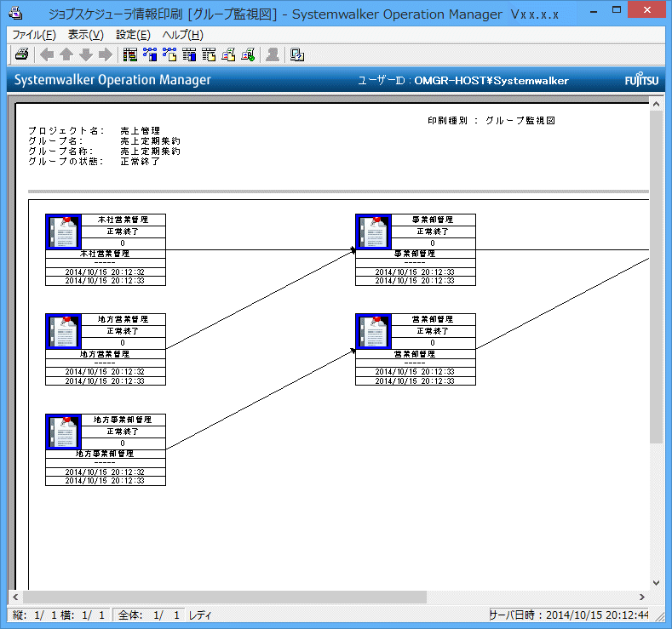Screen dimensions: 672x629
Task: Click start time 20:12:32 under 地方営業管理
Action: pos(105,372)
